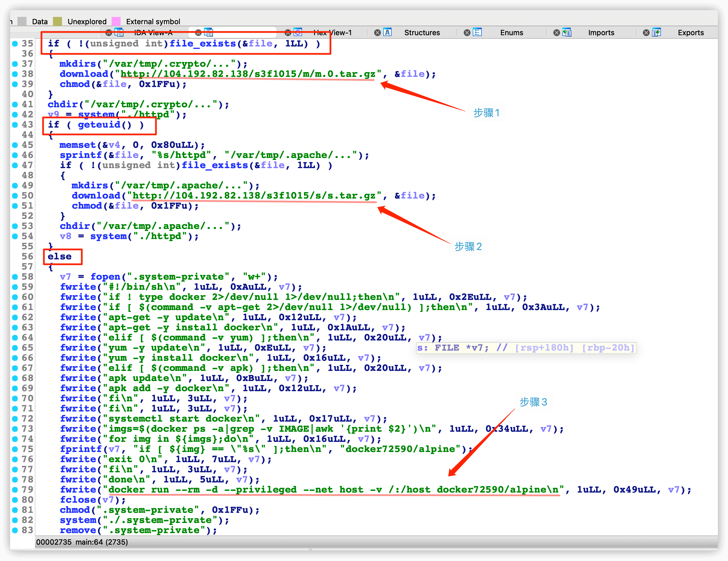Screen dimensions: 728x561
Task: Close the IDA View-A tab
Action: click(109, 33)
